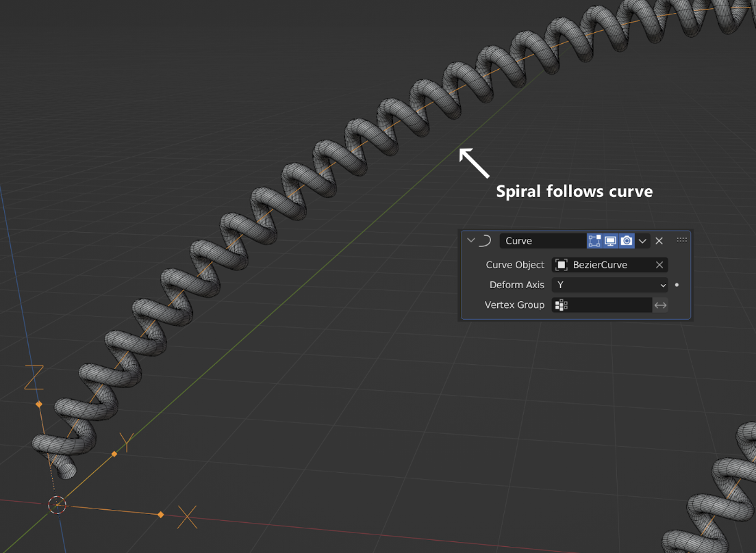Select the BezierCurve object field
The width and height of the screenshot is (756, 553).
click(610, 265)
